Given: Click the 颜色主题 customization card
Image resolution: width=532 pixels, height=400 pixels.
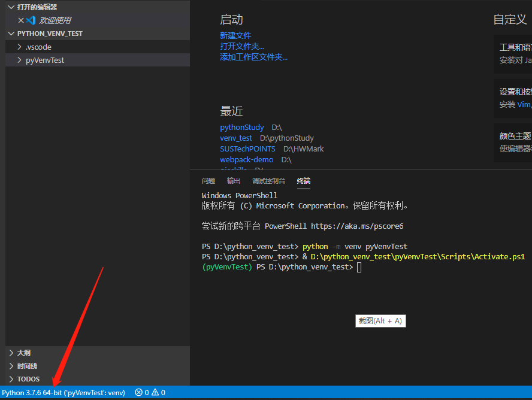Looking at the screenshot, I should click(x=513, y=143).
